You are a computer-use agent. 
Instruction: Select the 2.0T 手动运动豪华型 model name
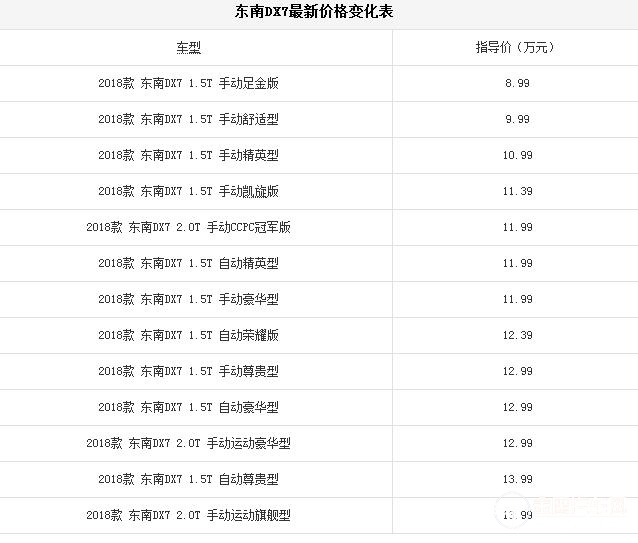[x=188, y=443]
